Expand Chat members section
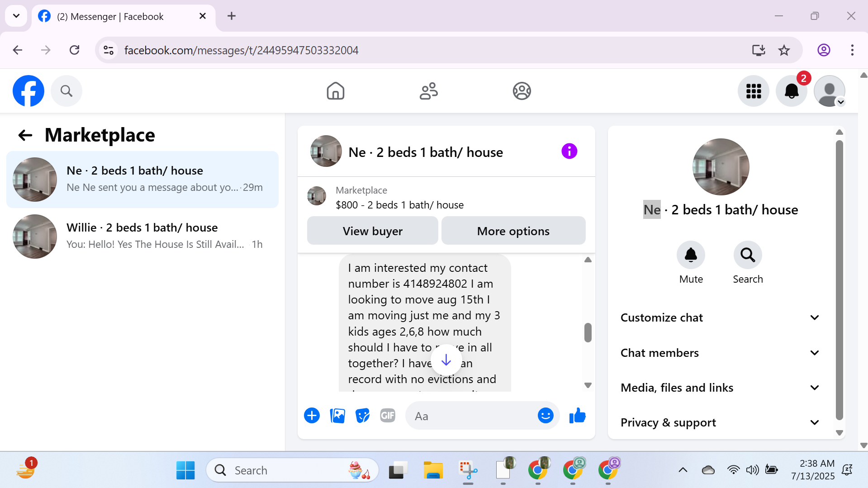868x488 pixels. click(720, 353)
